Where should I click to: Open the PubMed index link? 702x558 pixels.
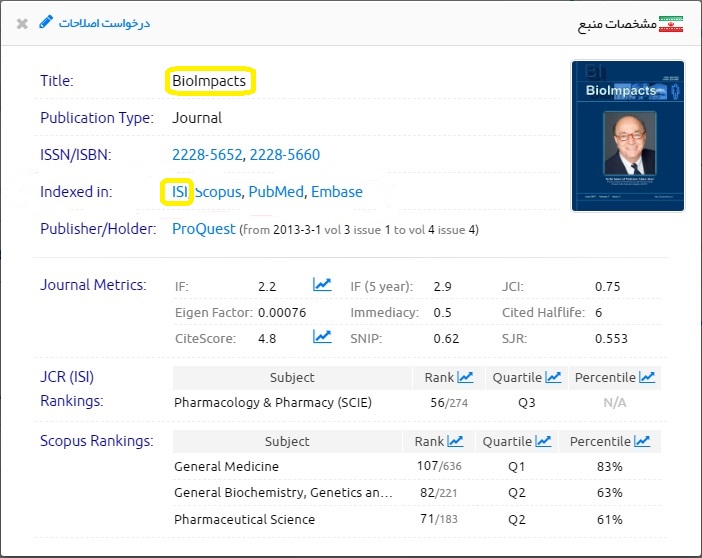point(275,192)
